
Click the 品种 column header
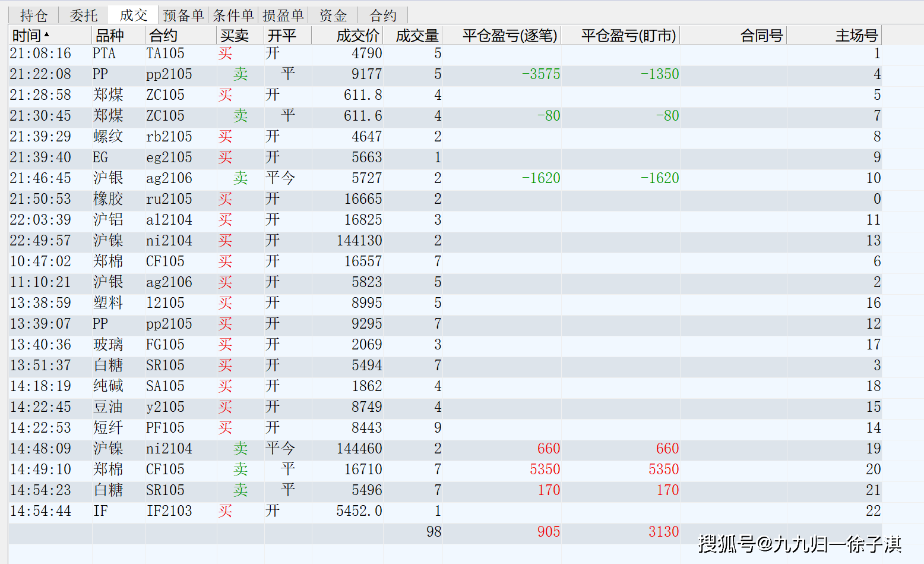pyautogui.click(x=119, y=36)
